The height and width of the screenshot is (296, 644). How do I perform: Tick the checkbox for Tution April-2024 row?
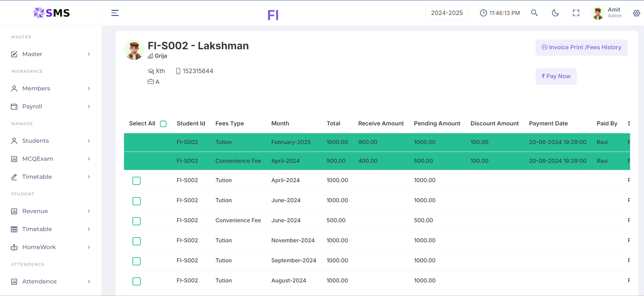137,181
